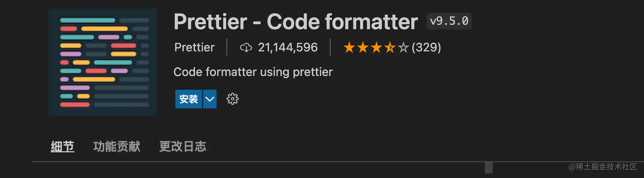644x178 pixels.
Task: Click the Prettier - Code formatter title
Action: (x=296, y=22)
